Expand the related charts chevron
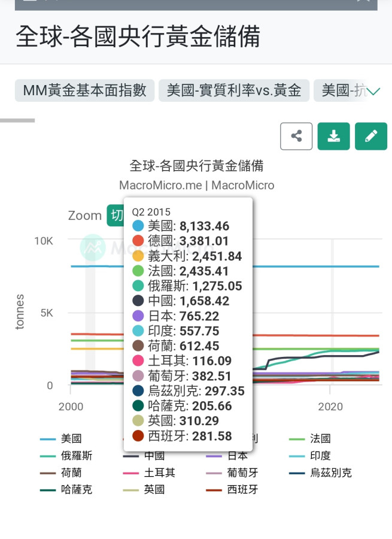This screenshot has width=392, height=539. (373, 92)
